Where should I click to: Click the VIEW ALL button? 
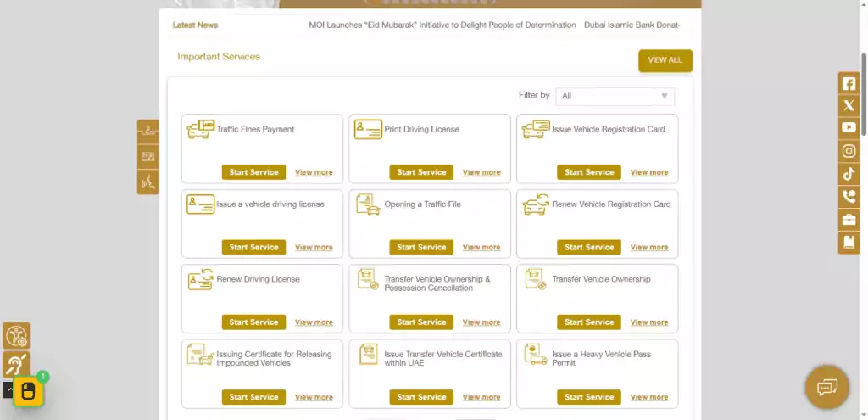click(665, 60)
